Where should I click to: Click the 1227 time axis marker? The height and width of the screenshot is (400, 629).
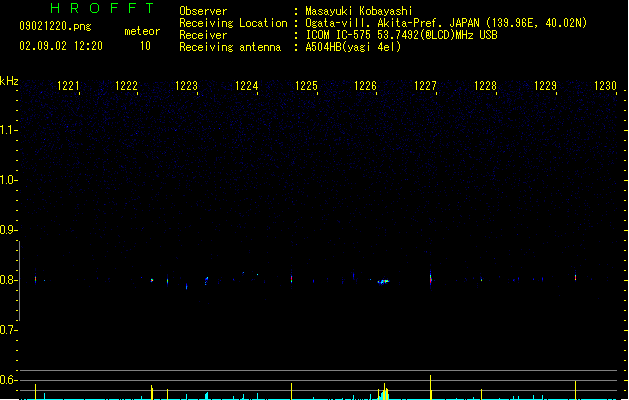[425, 86]
